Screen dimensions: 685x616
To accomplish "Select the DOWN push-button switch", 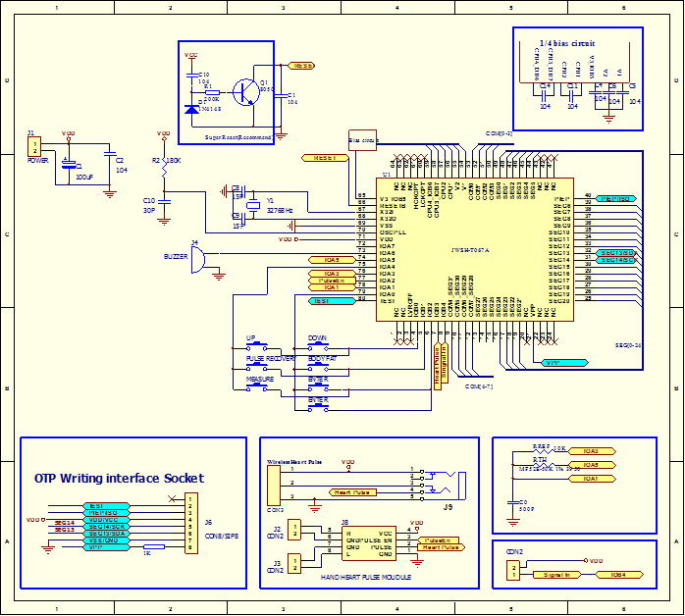I will [x=318, y=345].
